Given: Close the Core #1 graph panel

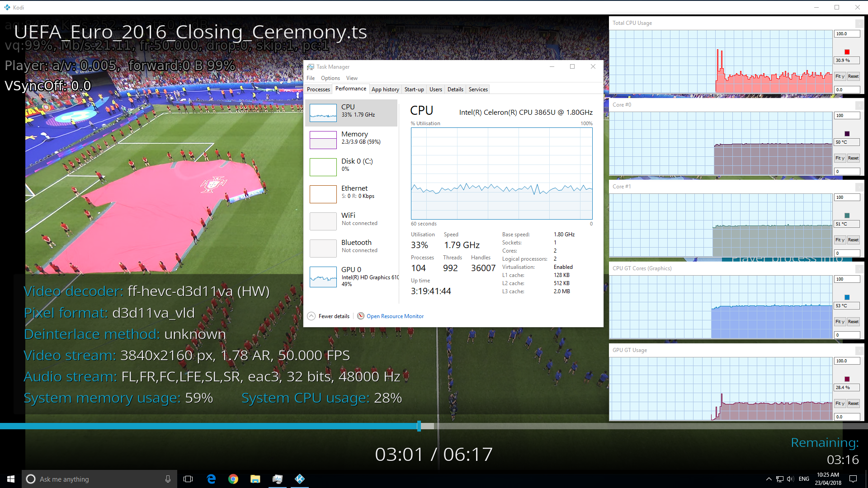Looking at the screenshot, I should pyautogui.click(x=859, y=187).
